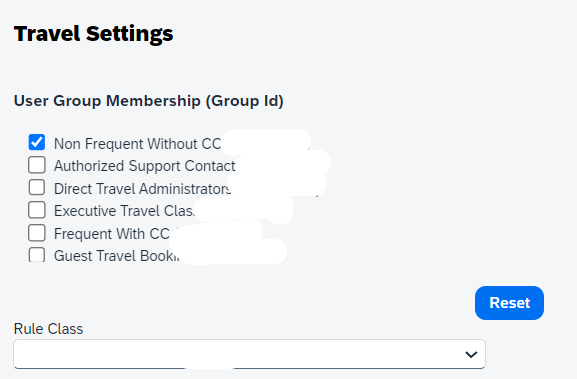Click the Authorized Support Contact label text
Screen dimensions: 577x379
(x=145, y=166)
